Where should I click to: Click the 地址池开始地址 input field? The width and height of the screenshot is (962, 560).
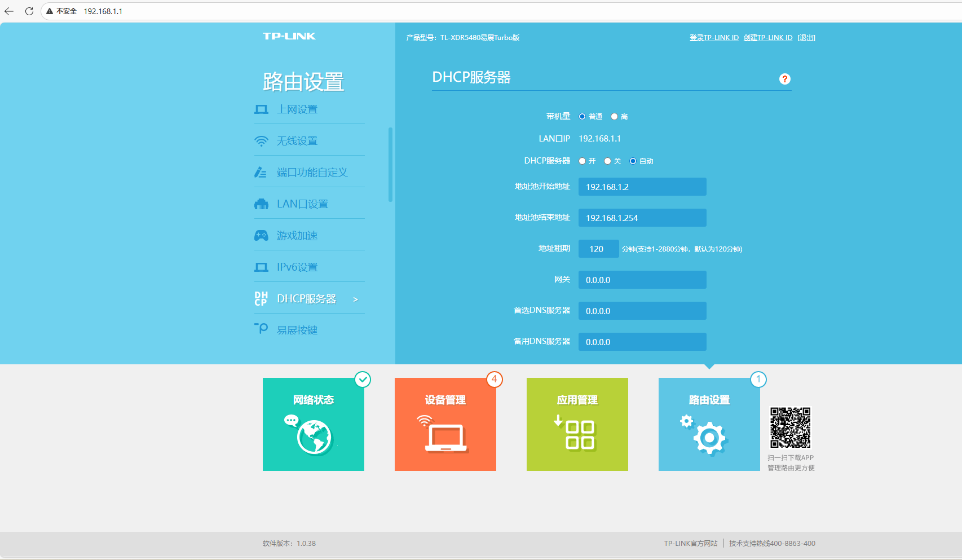[x=642, y=187]
